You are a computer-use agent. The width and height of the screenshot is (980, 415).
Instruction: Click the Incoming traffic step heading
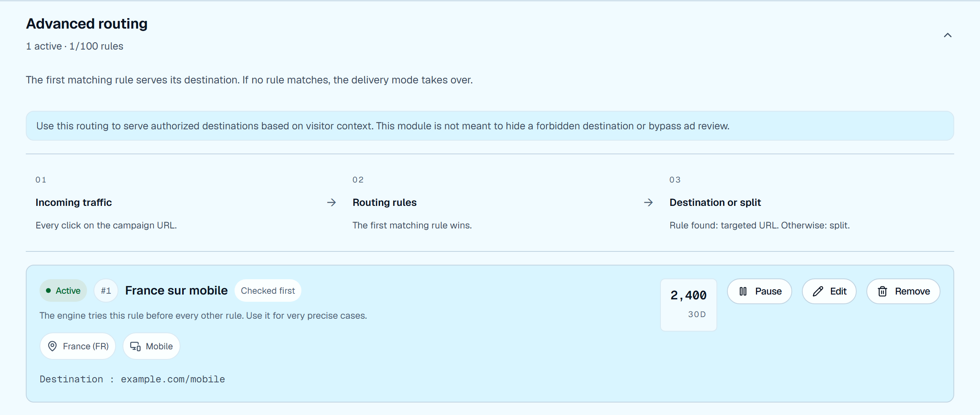coord(74,202)
